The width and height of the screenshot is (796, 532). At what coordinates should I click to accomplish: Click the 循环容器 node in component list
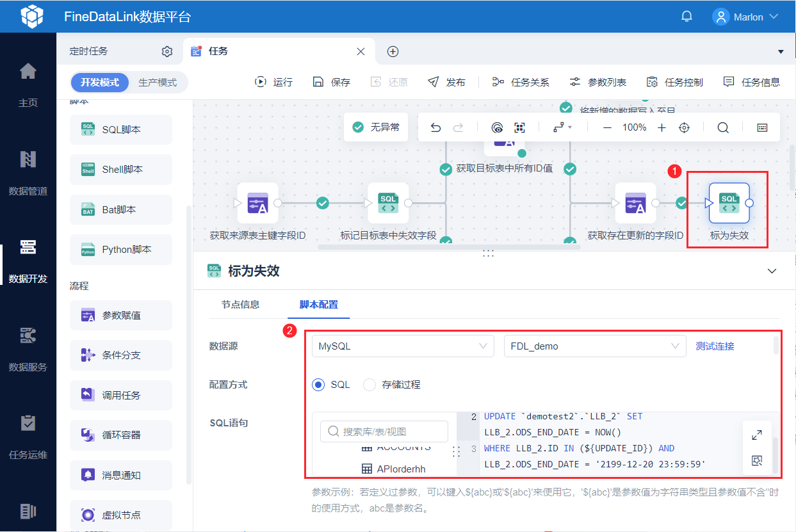click(x=121, y=435)
